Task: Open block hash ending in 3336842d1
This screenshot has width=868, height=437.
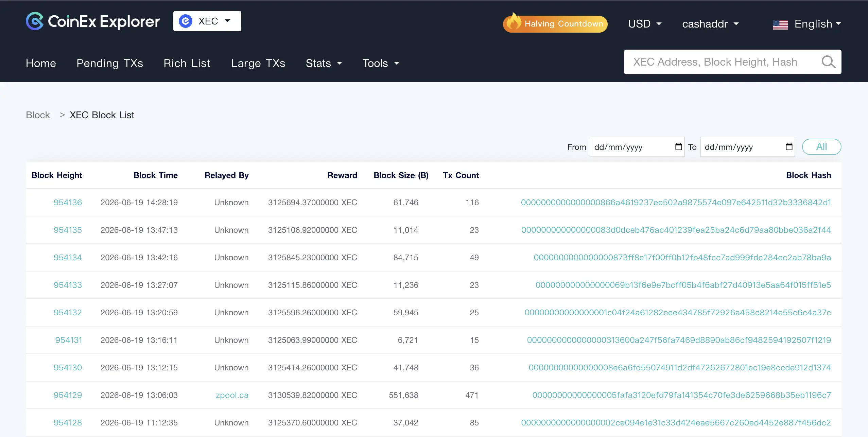Action: [676, 203]
